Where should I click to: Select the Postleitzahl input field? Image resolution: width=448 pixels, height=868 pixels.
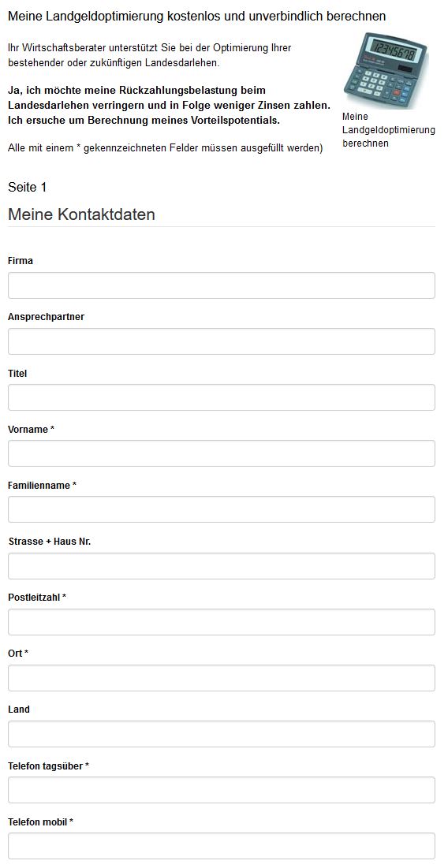coord(222,622)
